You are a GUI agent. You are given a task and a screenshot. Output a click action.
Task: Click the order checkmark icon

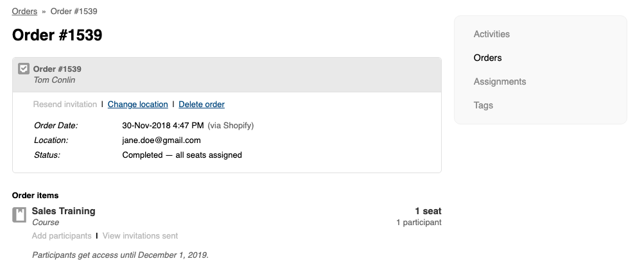pyautogui.click(x=24, y=69)
